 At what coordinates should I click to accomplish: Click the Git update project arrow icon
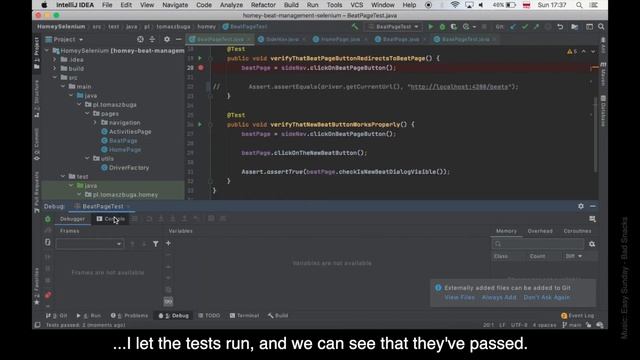(513, 27)
